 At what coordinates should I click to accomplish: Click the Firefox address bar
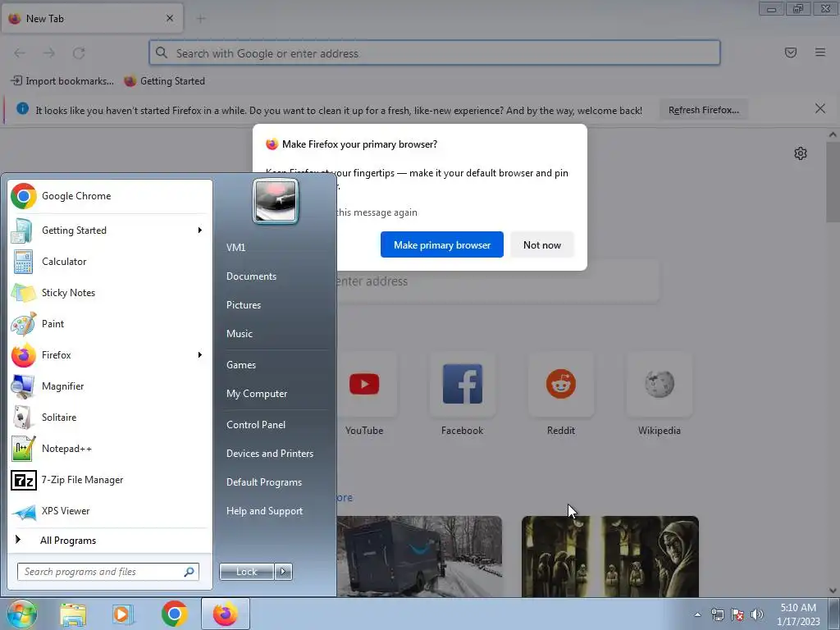click(x=435, y=53)
